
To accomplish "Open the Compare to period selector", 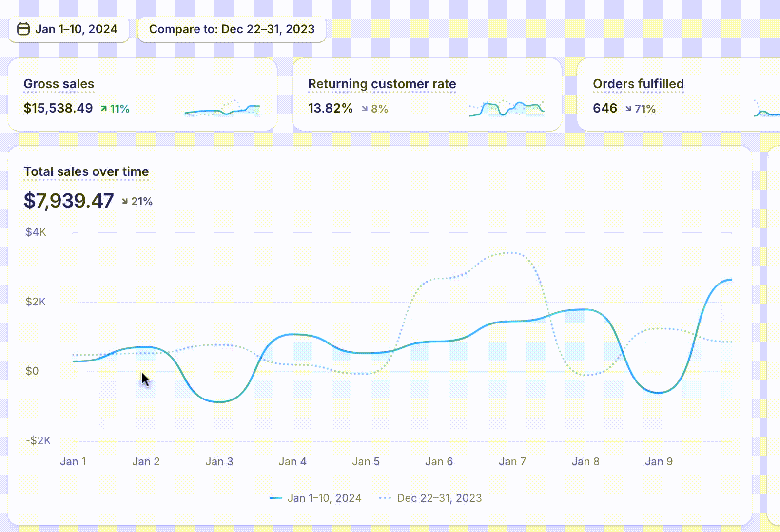I will click(232, 29).
